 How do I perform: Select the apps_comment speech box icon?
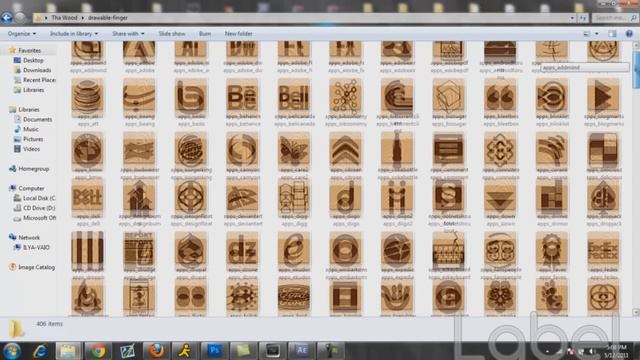pyautogui.click(x=448, y=150)
